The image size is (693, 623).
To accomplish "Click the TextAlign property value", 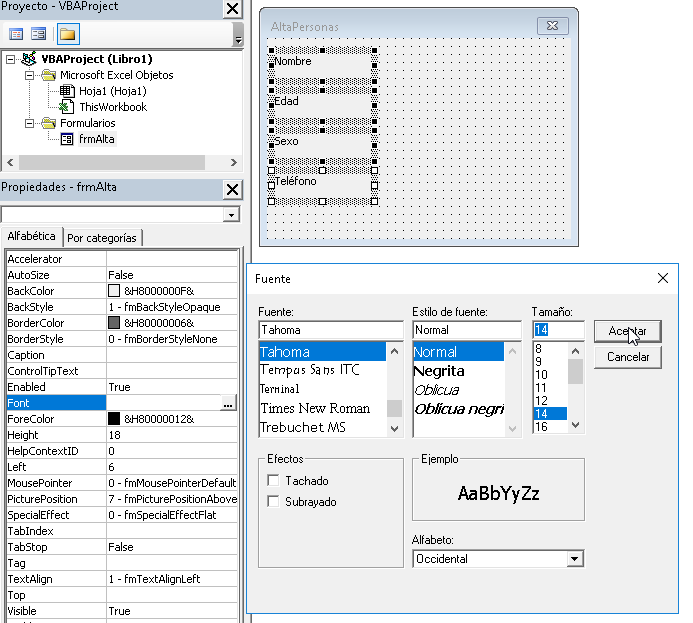I will [x=171, y=579].
